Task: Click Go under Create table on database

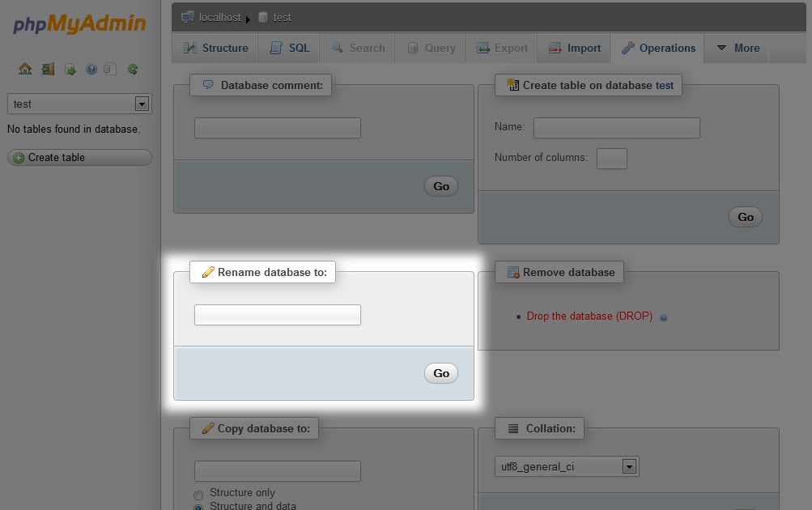Action: (x=746, y=217)
